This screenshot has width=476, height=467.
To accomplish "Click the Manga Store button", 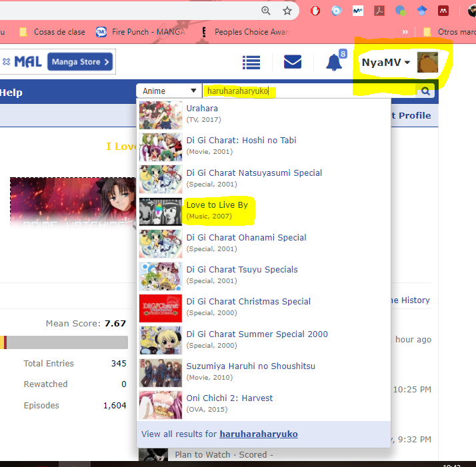I will (80, 62).
